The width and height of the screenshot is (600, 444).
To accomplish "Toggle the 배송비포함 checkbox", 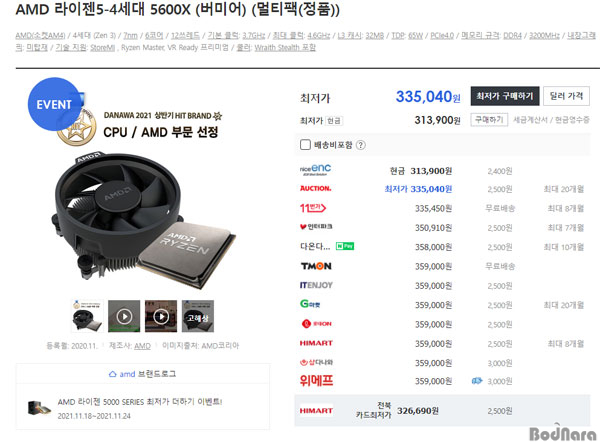I will (x=305, y=145).
